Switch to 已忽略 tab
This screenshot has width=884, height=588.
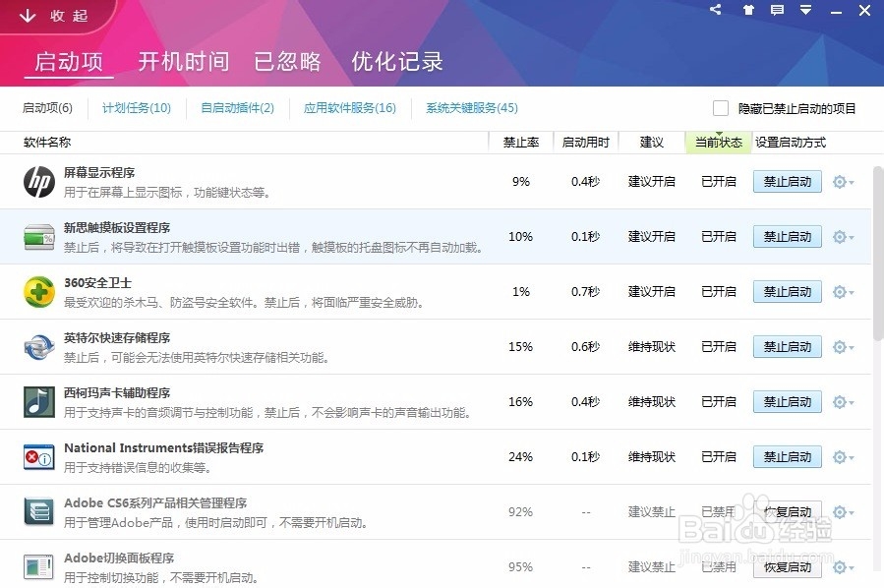[287, 61]
